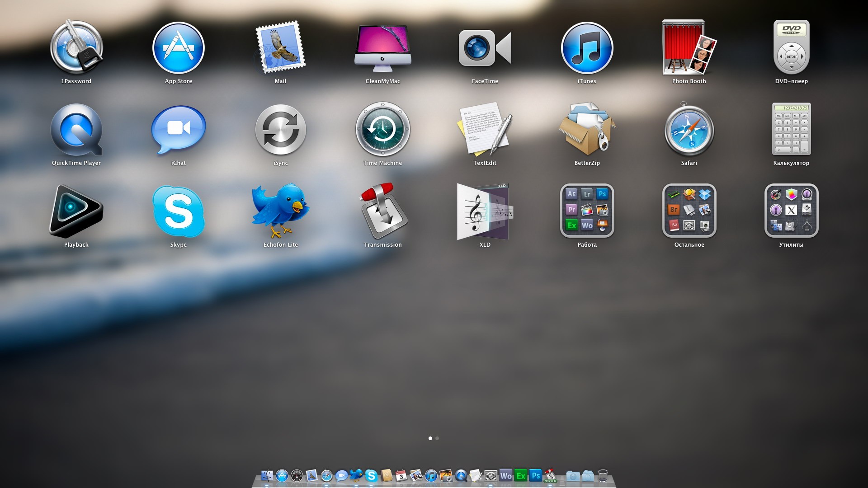Open the XLD audio app

pos(485,211)
